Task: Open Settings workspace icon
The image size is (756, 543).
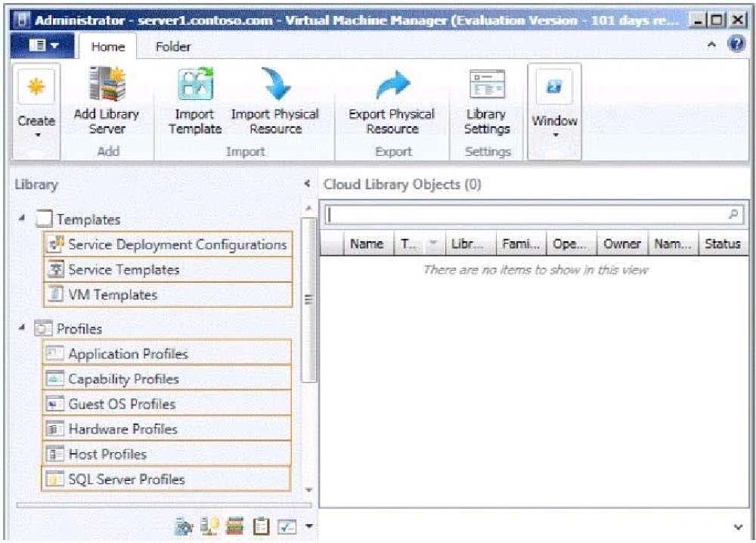Action: coord(287,526)
